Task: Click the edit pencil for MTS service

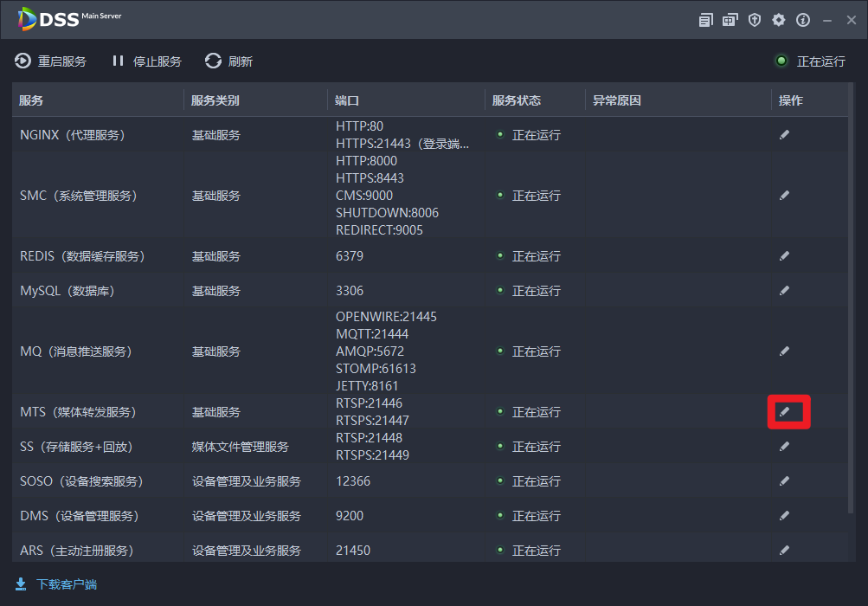Action: point(784,412)
